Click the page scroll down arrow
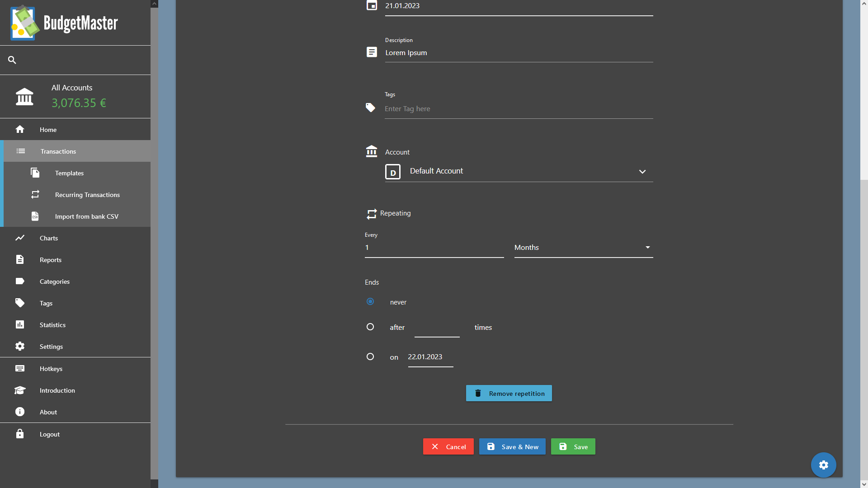The image size is (868, 488). tap(864, 484)
